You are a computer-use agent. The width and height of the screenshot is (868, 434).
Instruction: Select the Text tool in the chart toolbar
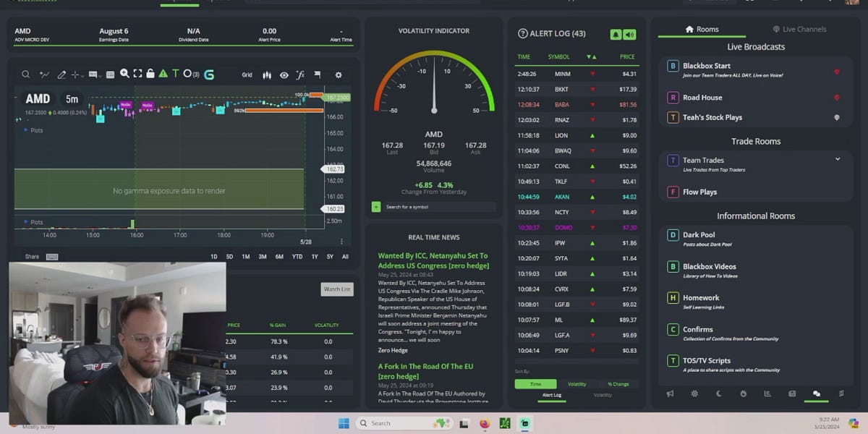click(175, 75)
